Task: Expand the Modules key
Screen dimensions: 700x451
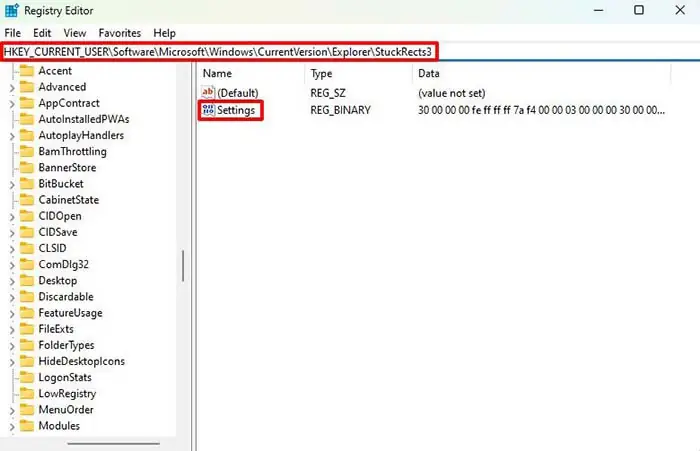Action: pos(12,427)
